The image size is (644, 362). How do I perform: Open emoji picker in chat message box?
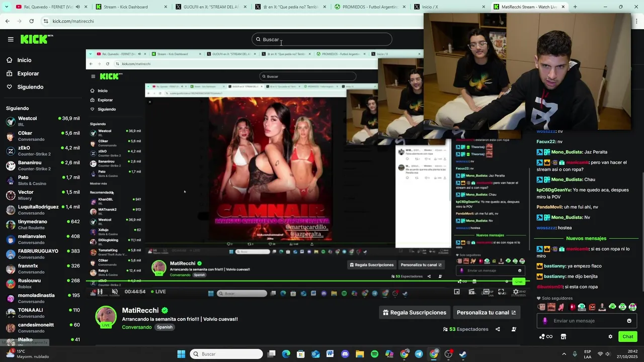click(629, 321)
